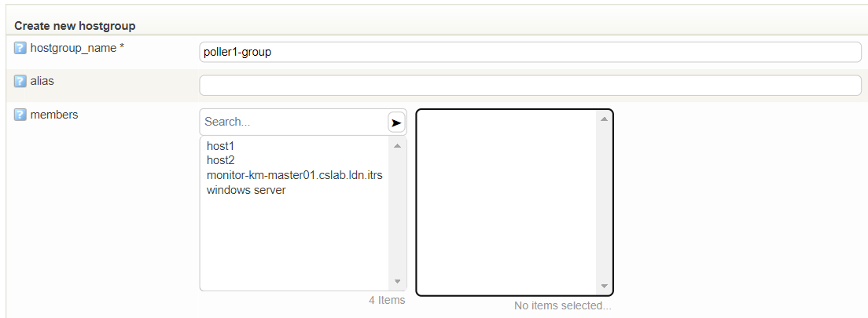Focus the empty alias input field
The width and height of the screenshot is (868, 318).
530,85
